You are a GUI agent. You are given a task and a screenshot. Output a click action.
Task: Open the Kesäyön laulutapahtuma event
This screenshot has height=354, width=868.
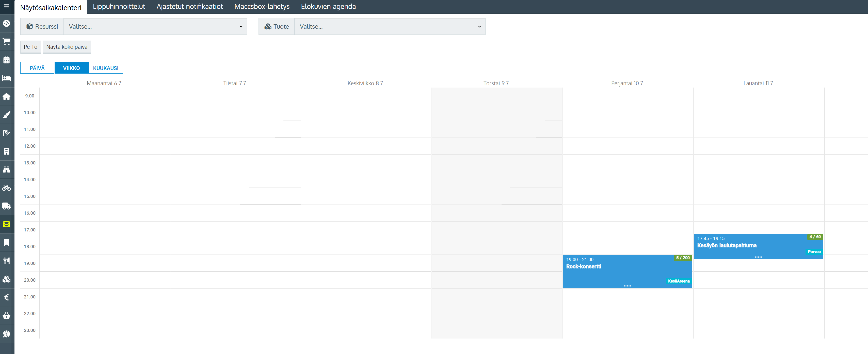coord(759,247)
